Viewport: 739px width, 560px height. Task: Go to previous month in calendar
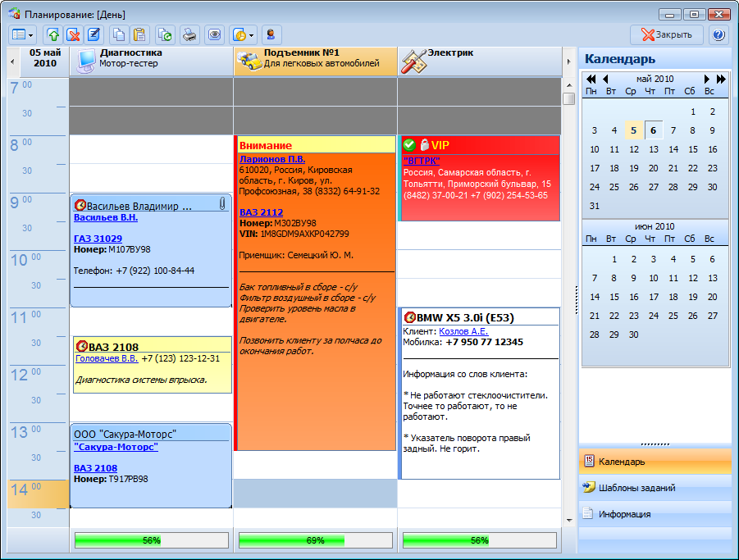coord(605,80)
